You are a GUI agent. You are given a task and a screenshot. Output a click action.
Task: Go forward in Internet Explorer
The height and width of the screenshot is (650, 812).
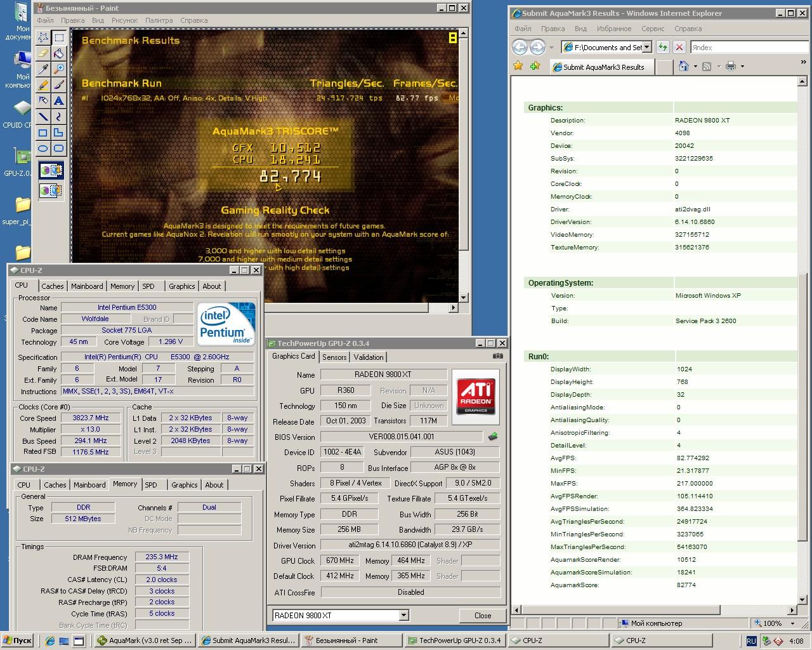tap(537, 47)
